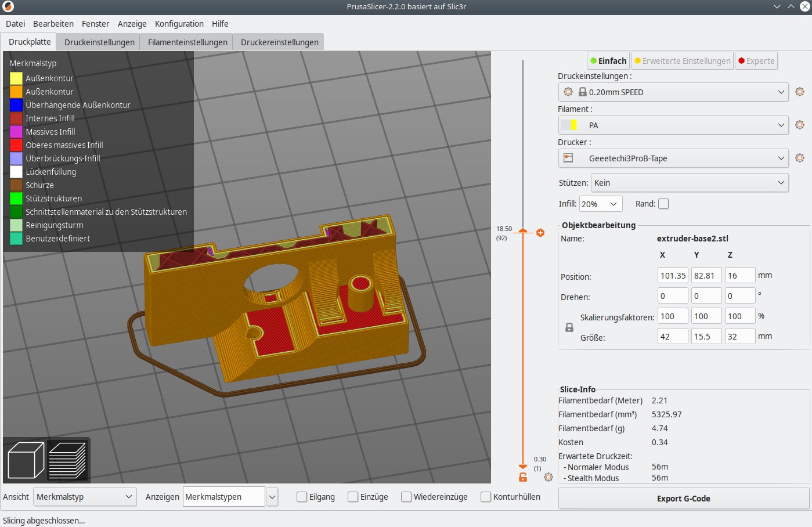The height and width of the screenshot is (527, 812).
Task: Enable the Eilgang checkbox
Action: pos(302,497)
